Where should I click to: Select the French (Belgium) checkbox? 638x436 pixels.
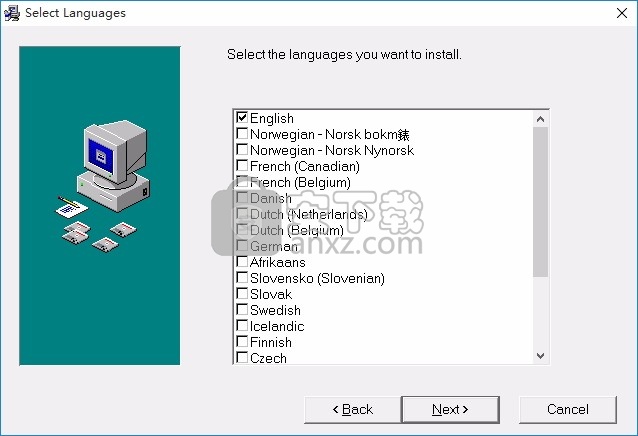(x=242, y=181)
